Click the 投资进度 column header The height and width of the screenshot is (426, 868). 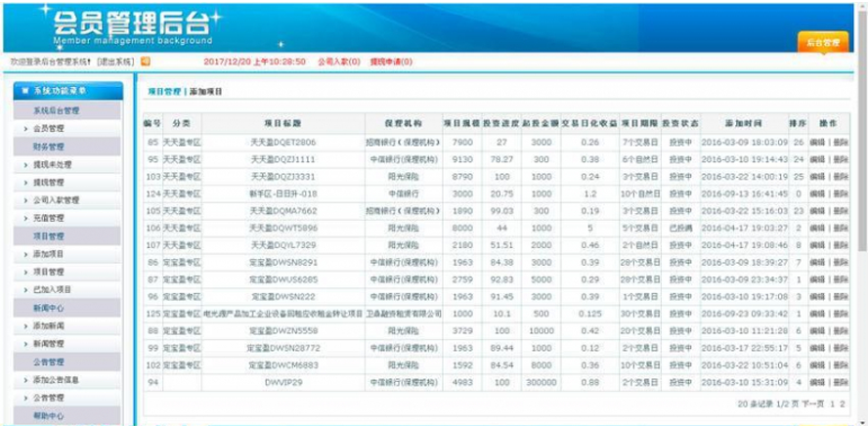501,123
